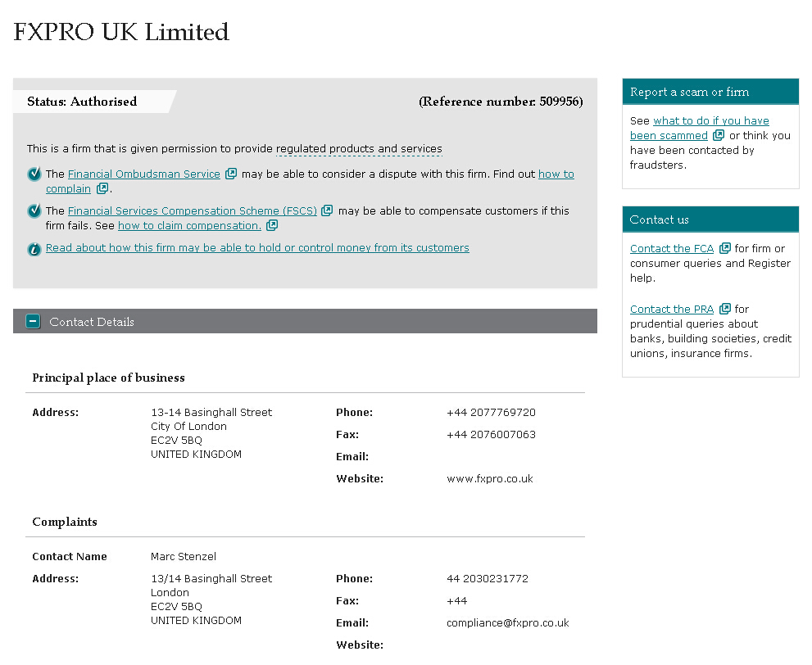812x665 pixels.
Task: Open Financial Services Compensation Scheme (FSCS) link
Action: 193,210
